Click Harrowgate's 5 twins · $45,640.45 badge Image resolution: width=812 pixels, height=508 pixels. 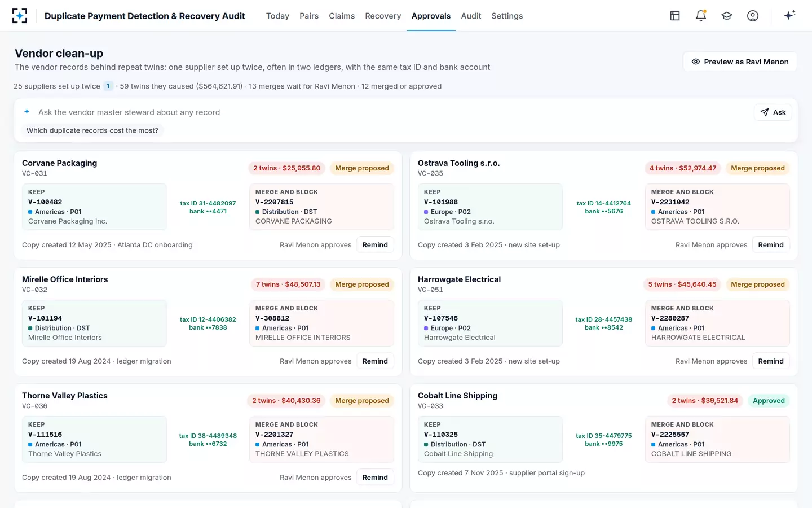(x=682, y=284)
